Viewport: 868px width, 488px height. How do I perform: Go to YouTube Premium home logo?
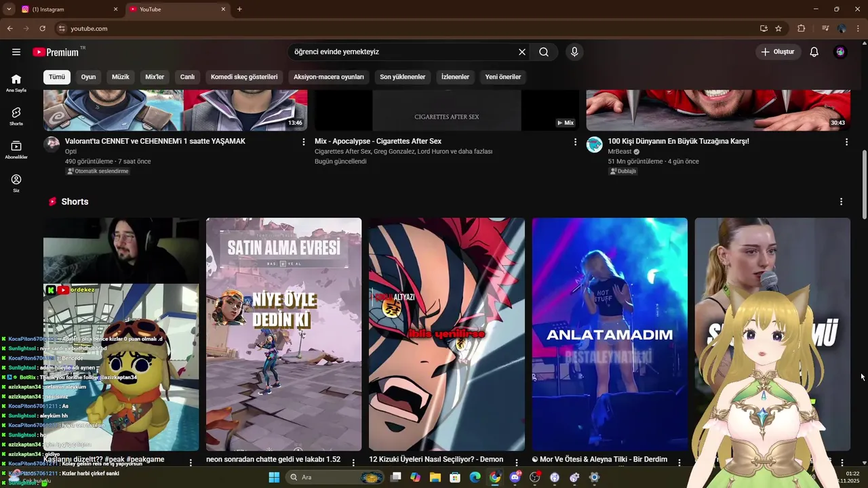tap(56, 52)
